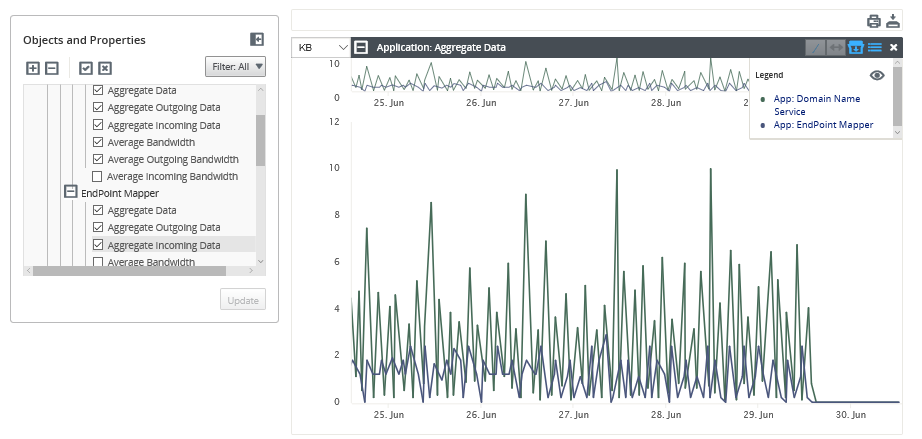This screenshot has height=439, width=922.
Task: Click the tree horizontal scrollbar right arrow
Action: pos(251,271)
